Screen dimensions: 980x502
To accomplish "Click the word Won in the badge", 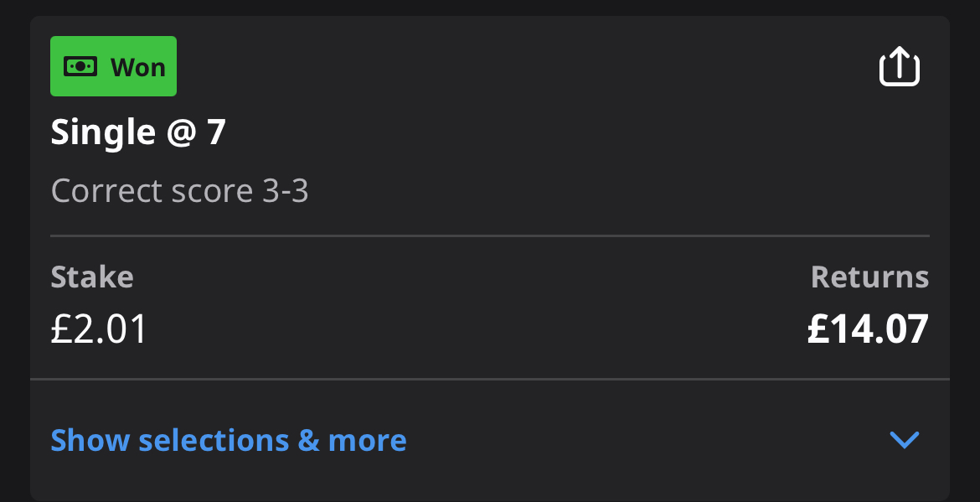I will 137,67.
